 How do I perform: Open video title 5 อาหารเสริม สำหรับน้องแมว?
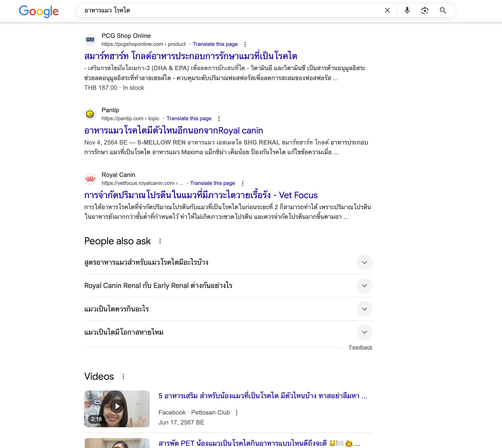click(x=263, y=396)
